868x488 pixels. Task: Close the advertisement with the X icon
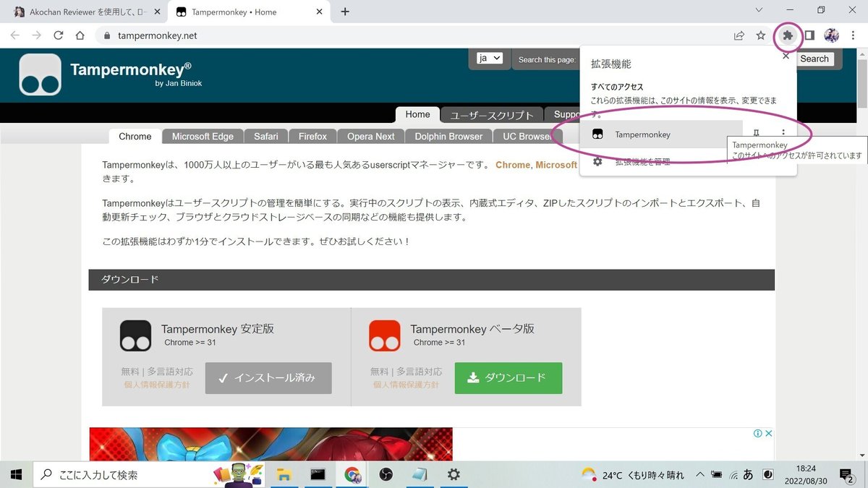tap(769, 434)
